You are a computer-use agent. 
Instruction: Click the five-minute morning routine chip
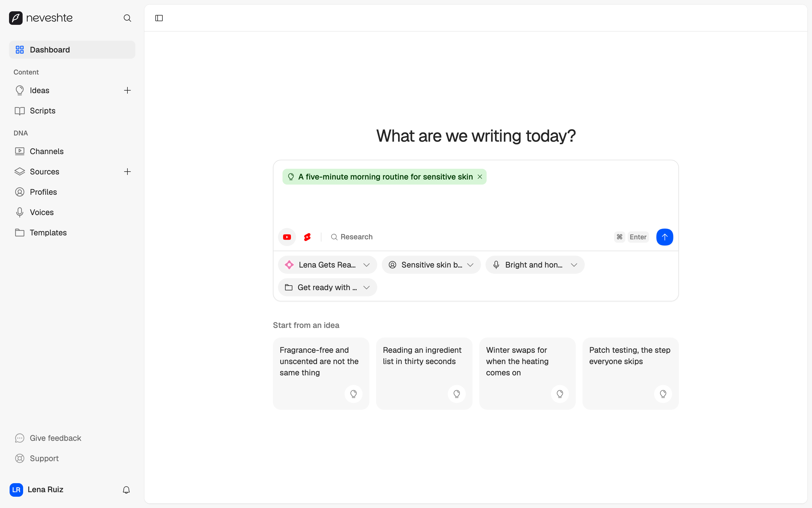click(385, 177)
